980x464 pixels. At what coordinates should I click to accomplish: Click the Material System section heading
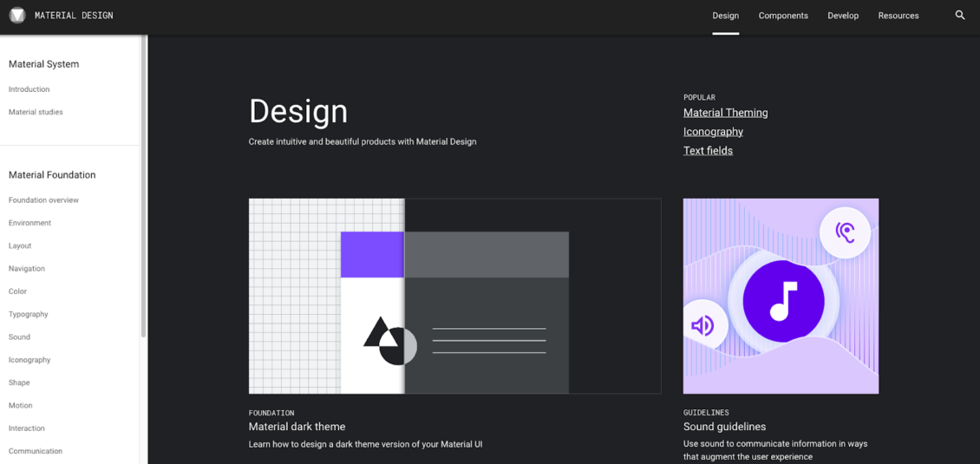(x=43, y=64)
